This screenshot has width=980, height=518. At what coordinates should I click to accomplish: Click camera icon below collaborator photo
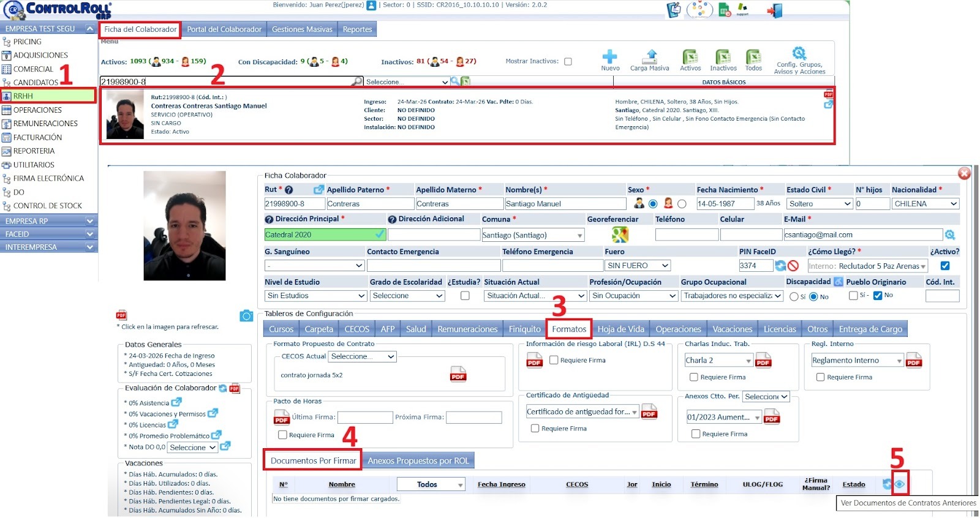click(x=246, y=316)
